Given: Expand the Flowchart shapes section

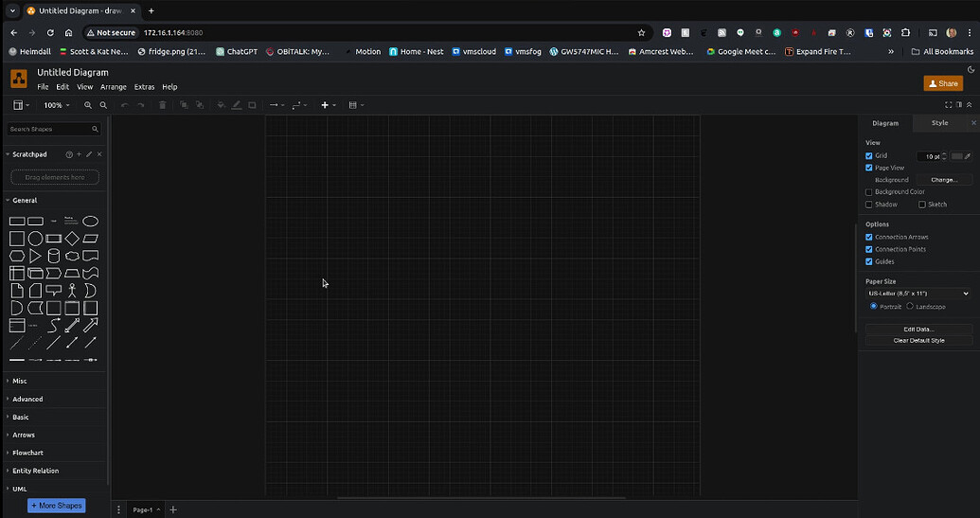Looking at the screenshot, I should click(27, 453).
